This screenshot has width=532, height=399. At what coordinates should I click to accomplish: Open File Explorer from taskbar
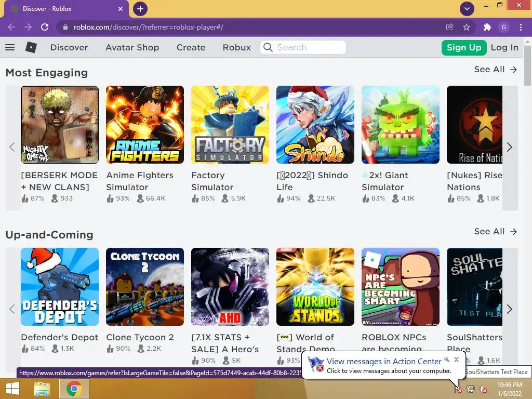42,389
